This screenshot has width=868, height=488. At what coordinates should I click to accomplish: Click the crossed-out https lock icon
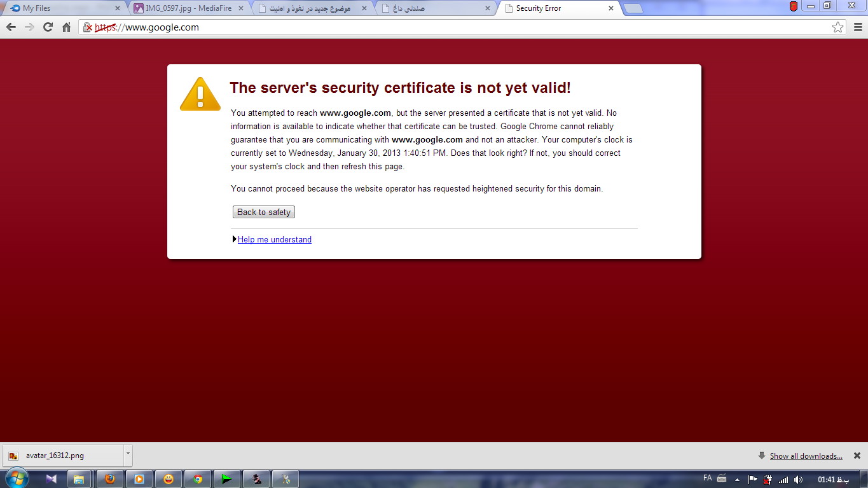(88, 27)
